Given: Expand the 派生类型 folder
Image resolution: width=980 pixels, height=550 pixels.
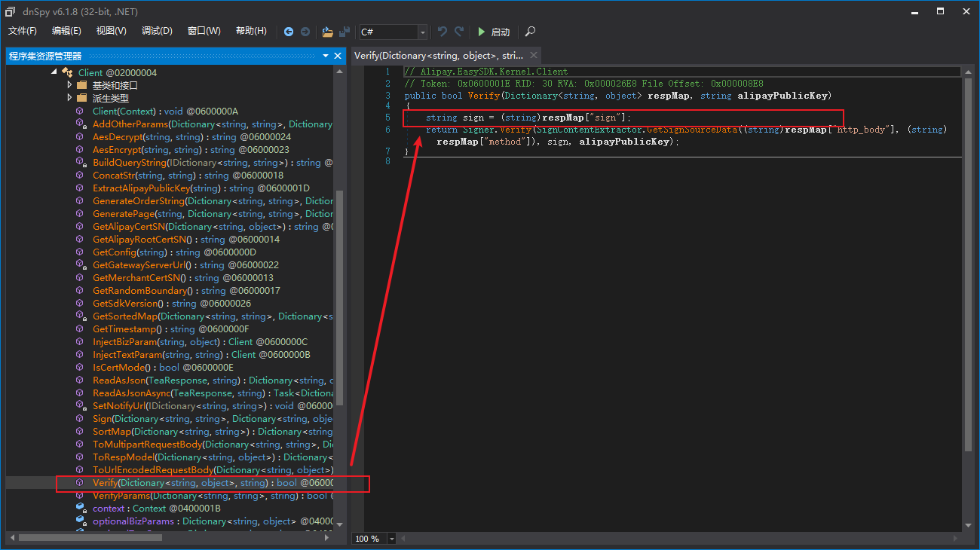Looking at the screenshot, I should [x=70, y=98].
